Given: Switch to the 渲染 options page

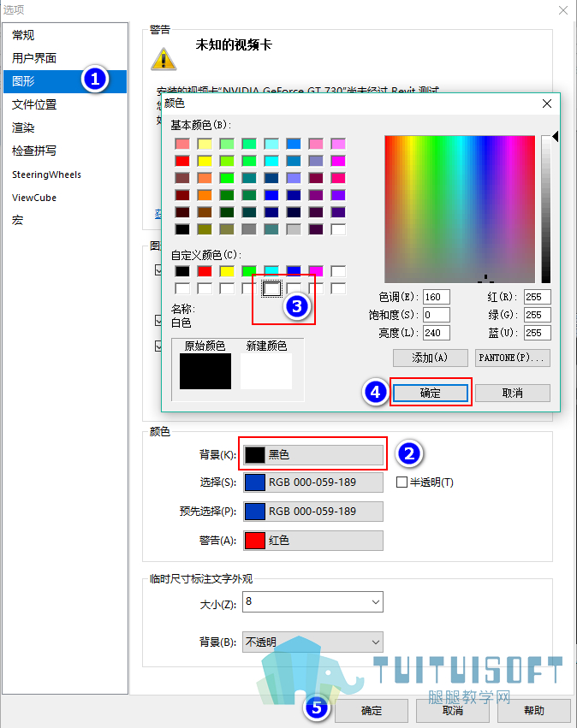Looking at the screenshot, I should pyautogui.click(x=65, y=127).
